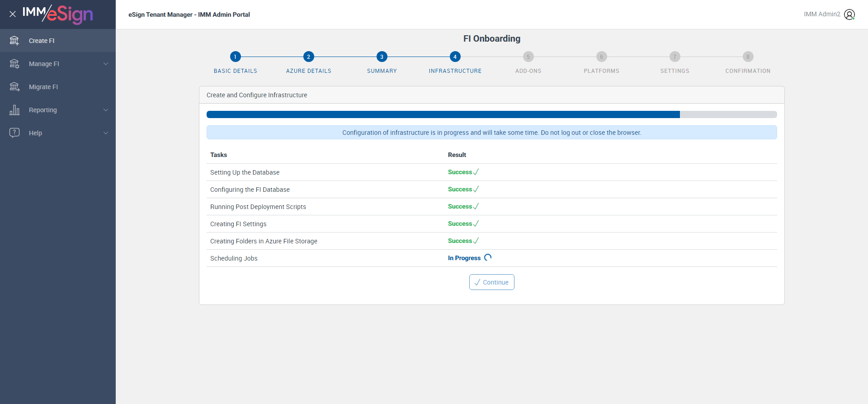Click the Scheduling Jobs In Progress spinner
Viewport: 868px width, 404px height.
[488, 257]
